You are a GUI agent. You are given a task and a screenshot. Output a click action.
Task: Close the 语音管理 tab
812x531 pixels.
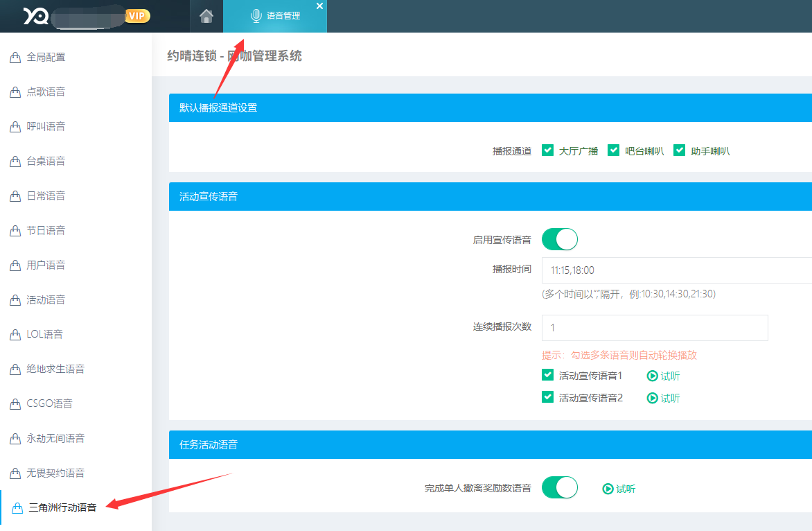319,6
